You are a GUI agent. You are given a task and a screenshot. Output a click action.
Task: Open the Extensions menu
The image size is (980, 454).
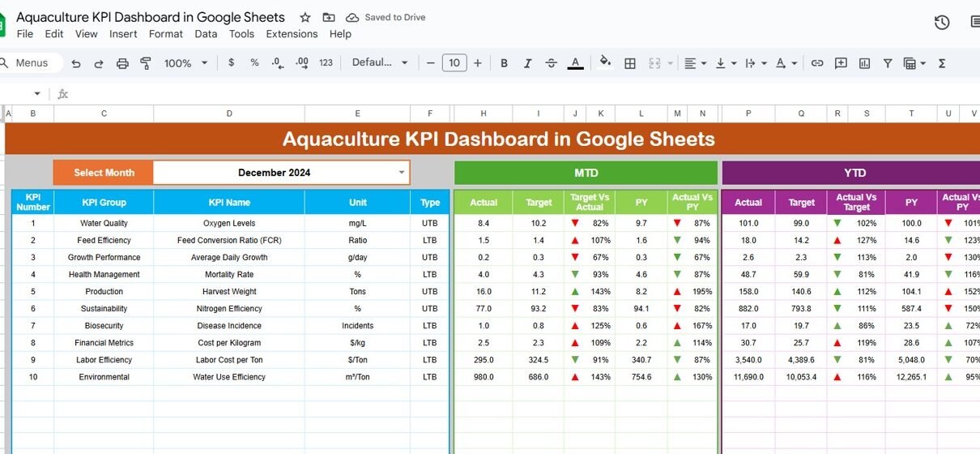292,34
